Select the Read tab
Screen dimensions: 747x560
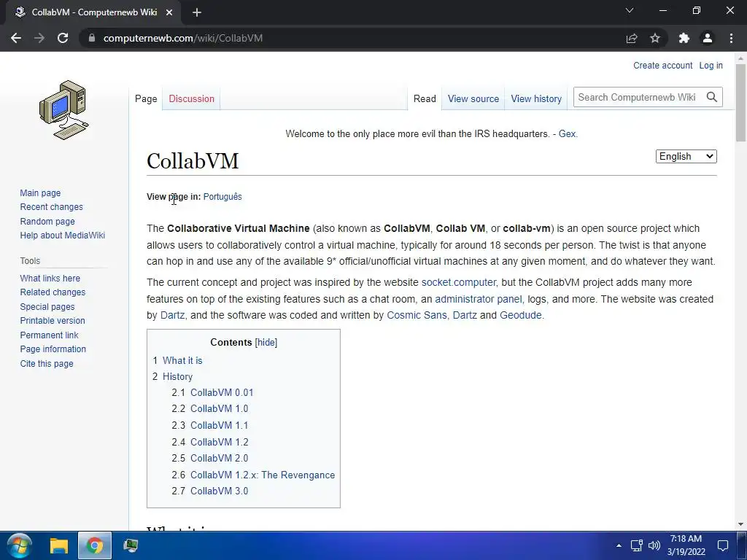425,98
